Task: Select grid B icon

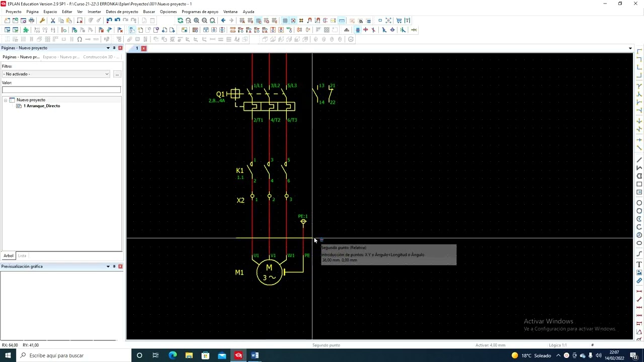Action: tap(250, 21)
